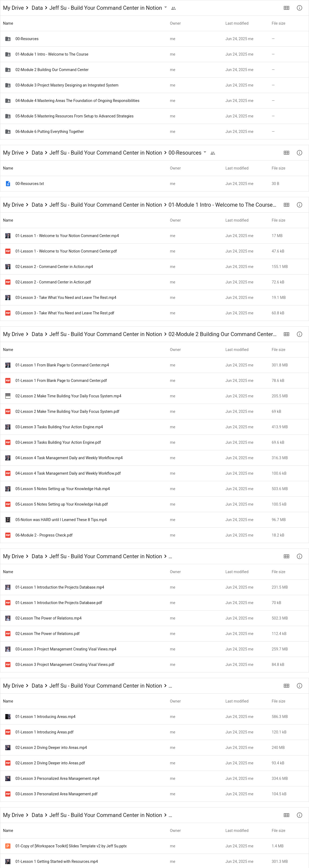The image size is (309, 868).
Task: Select Data breadcrumb in the 00-Resources panel
Action: 37,153
